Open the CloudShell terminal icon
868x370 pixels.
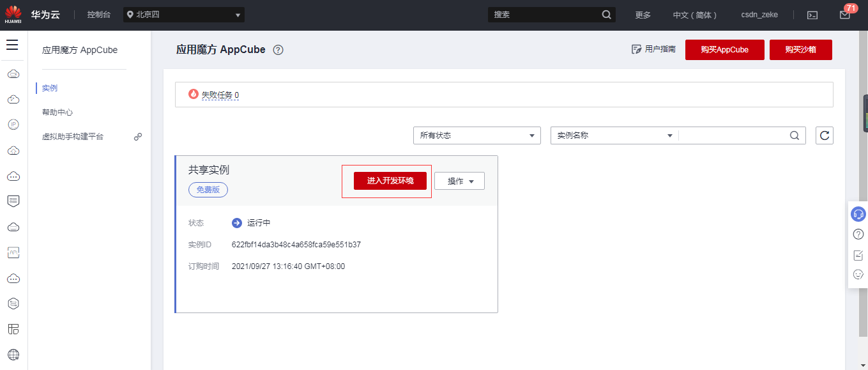pyautogui.click(x=812, y=15)
